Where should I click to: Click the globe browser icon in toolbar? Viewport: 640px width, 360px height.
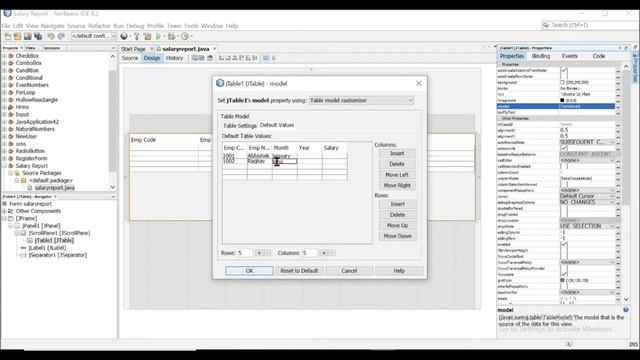point(124,36)
